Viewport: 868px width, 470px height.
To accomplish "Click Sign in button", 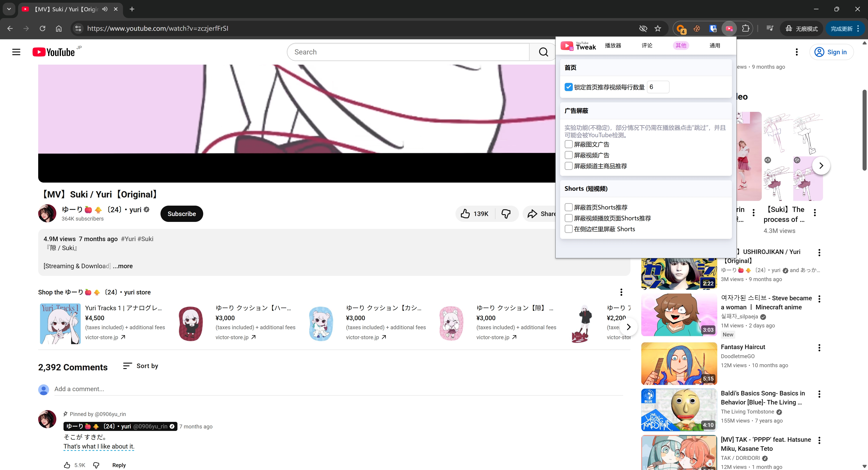I will coord(831,52).
